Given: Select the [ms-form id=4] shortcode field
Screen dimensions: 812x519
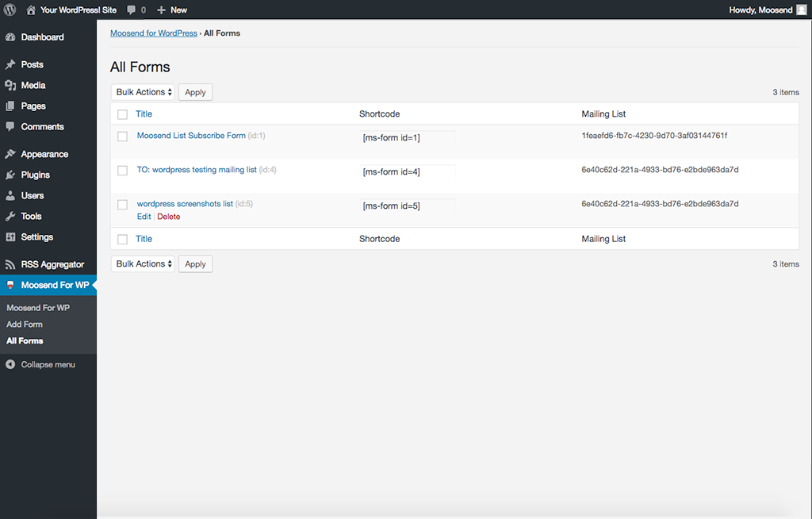Looking at the screenshot, I should pyautogui.click(x=408, y=171).
